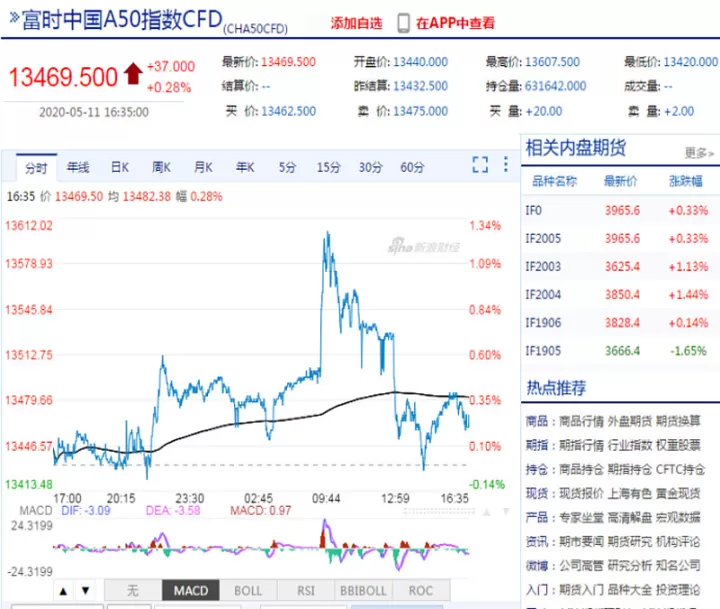The width and height of the screenshot is (720, 609).
Task: Open the 权重股票 link
Action: [x=678, y=445]
